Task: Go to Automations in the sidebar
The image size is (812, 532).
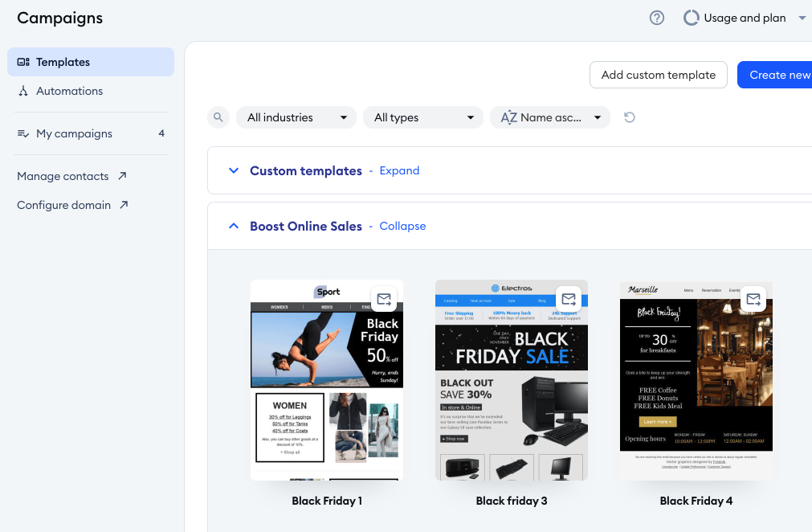Action: click(69, 91)
